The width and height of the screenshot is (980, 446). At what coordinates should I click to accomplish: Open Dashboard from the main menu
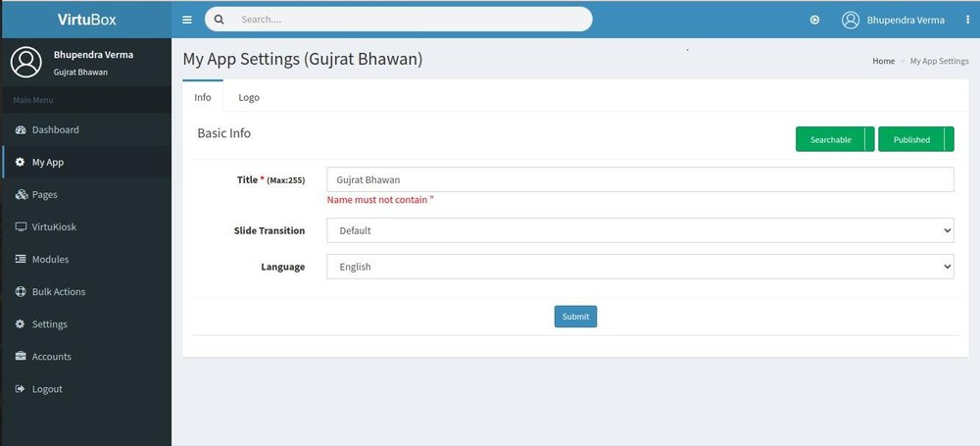(x=87, y=129)
